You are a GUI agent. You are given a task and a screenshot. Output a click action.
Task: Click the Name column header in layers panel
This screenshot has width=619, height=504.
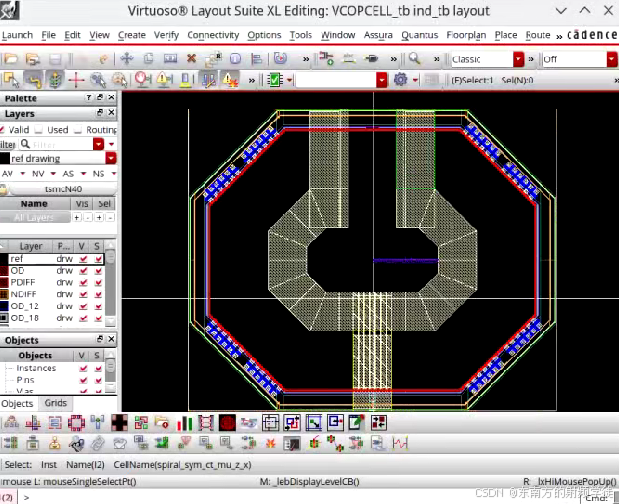click(35, 204)
